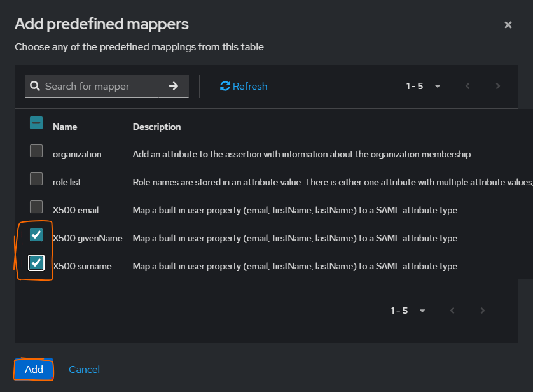Toggle the select-all header checkbox
The height and width of the screenshot is (392, 533).
pyautogui.click(x=36, y=123)
